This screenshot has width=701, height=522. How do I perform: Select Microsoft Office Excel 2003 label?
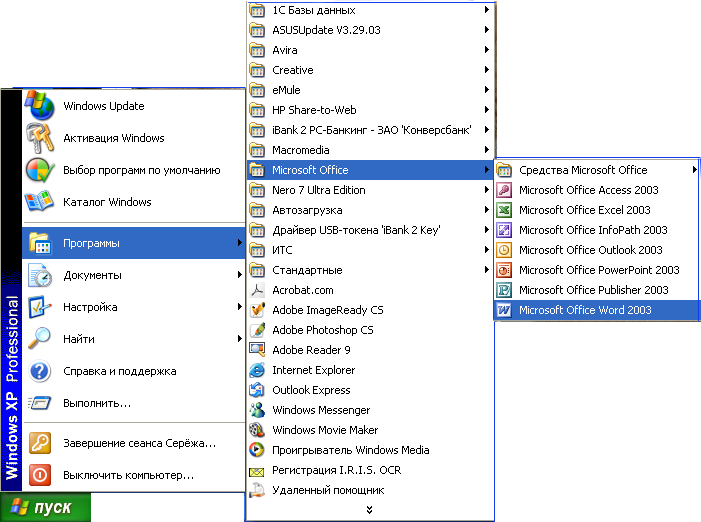pos(585,210)
